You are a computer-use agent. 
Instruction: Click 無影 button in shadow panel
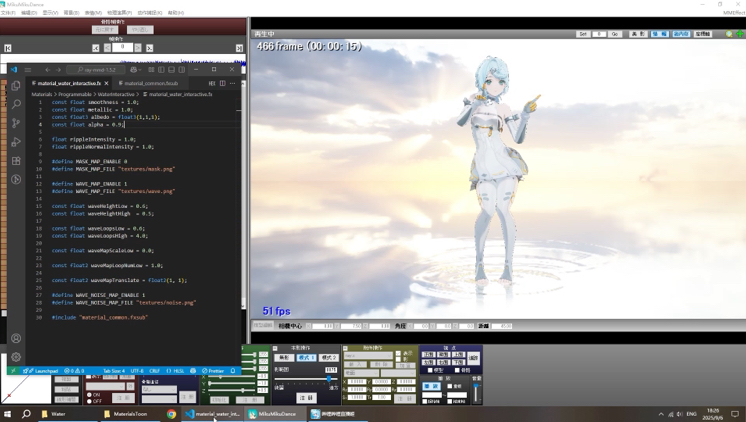pyautogui.click(x=284, y=357)
